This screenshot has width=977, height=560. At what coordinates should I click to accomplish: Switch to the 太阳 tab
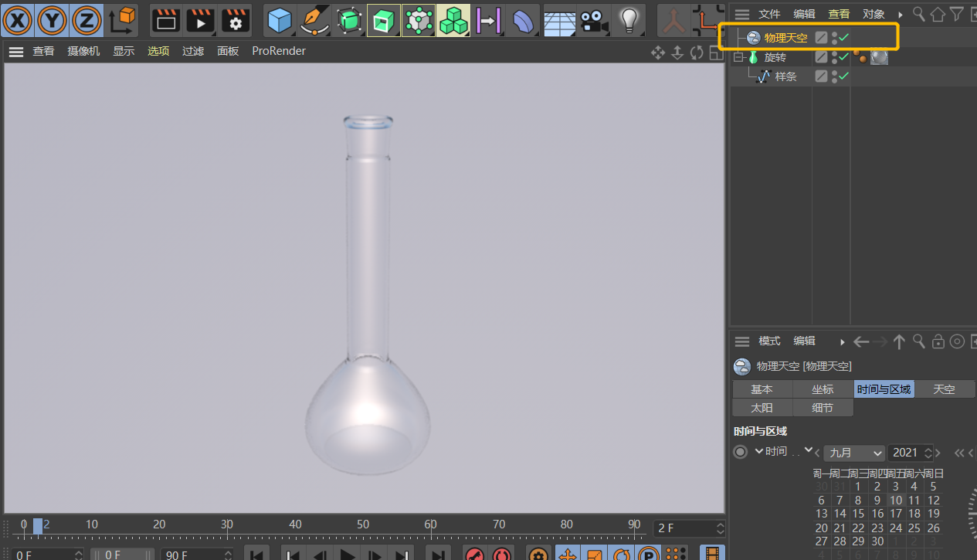tap(762, 407)
